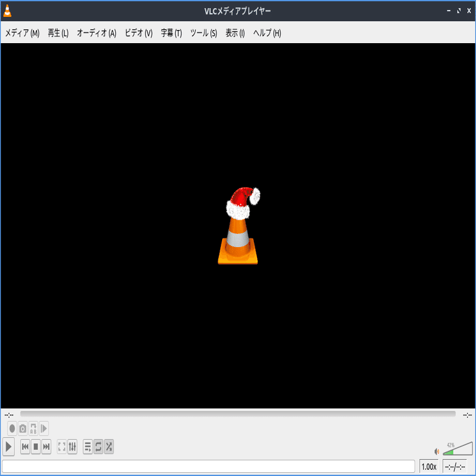Screen dimensions: 476x476
Task: Open the ヘルプ (H) menu
Action: pyautogui.click(x=267, y=33)
